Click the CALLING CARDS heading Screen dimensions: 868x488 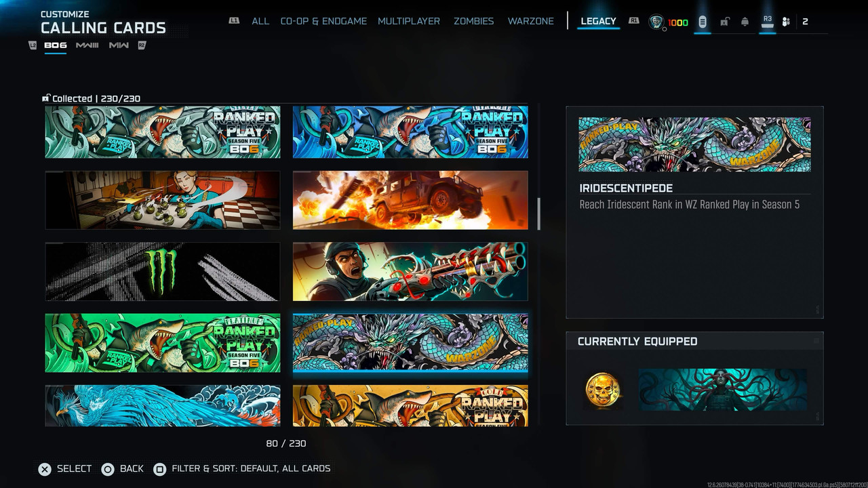click(x=103, y=28)
